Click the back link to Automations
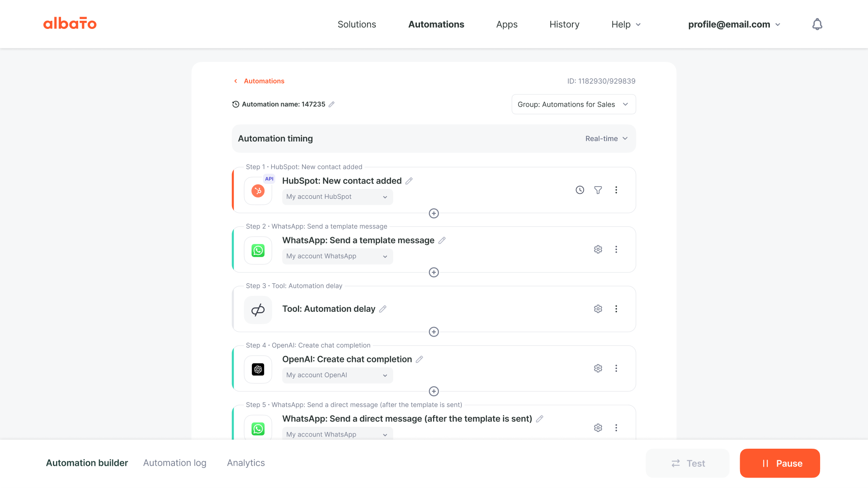This screenshot has height=488, width=868. click(x=259, y=81)
